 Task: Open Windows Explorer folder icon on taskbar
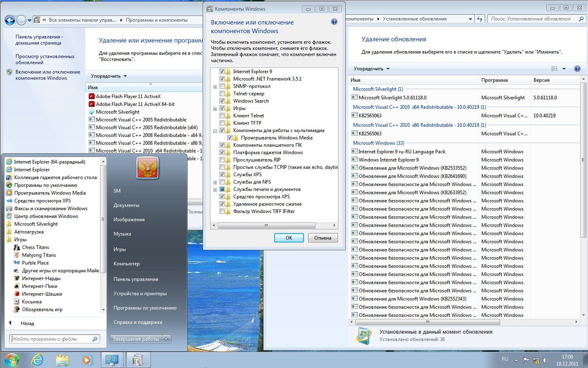pyautogui.click(x=63, y=360)
